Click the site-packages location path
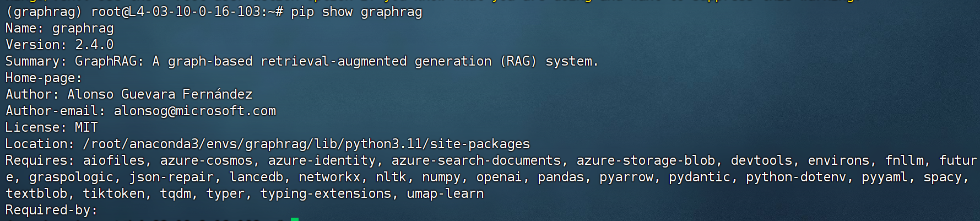The width and height of the screenshot is (980, 221). [306, 144]
